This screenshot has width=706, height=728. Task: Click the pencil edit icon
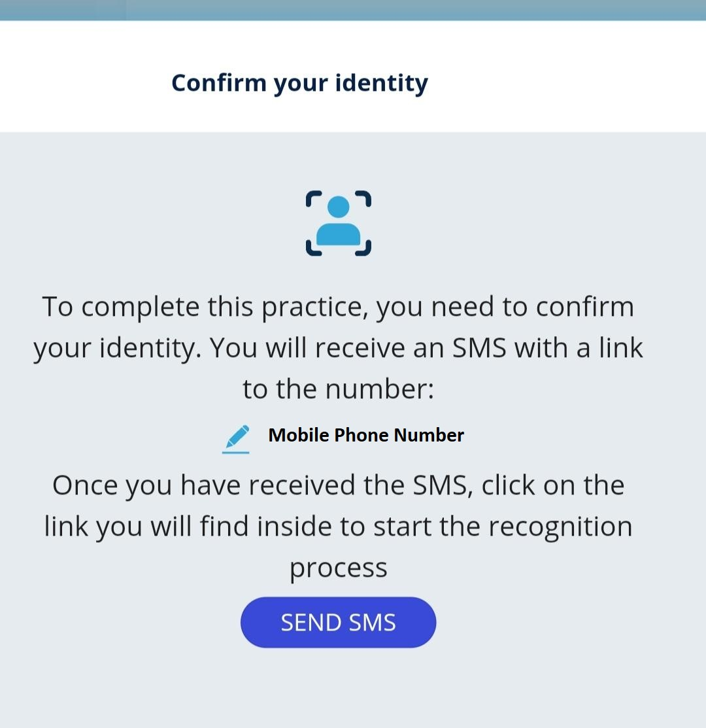tap(237, 438)
